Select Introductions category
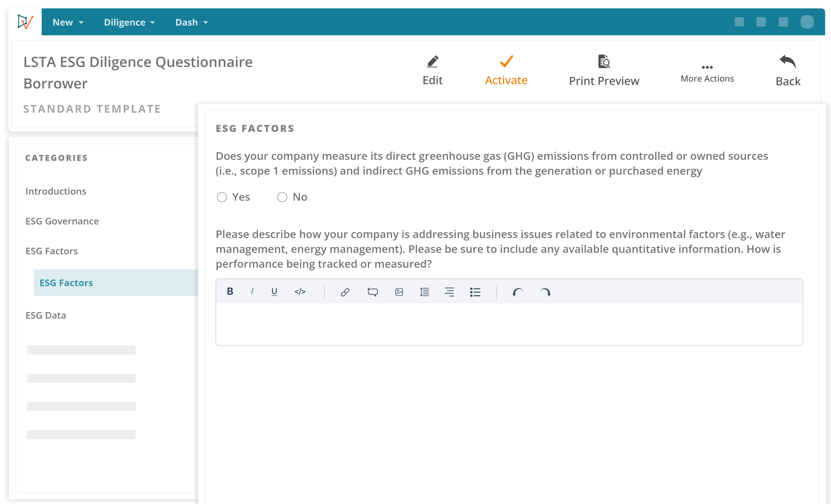Screen dimensions: 831x504 pyautogui.click(x=56, y=191)
